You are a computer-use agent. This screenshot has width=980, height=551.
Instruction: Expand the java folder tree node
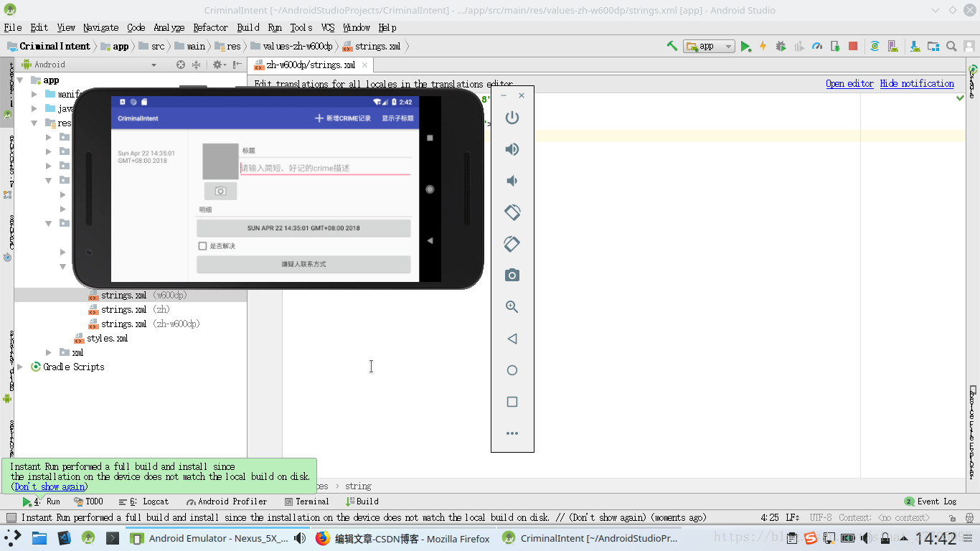click(35, 109)
